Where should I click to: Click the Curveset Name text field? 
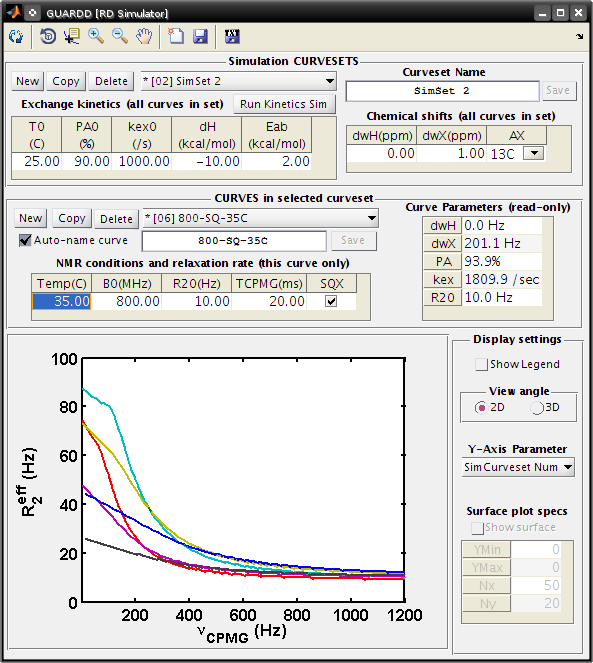click(x=442, y=91)
